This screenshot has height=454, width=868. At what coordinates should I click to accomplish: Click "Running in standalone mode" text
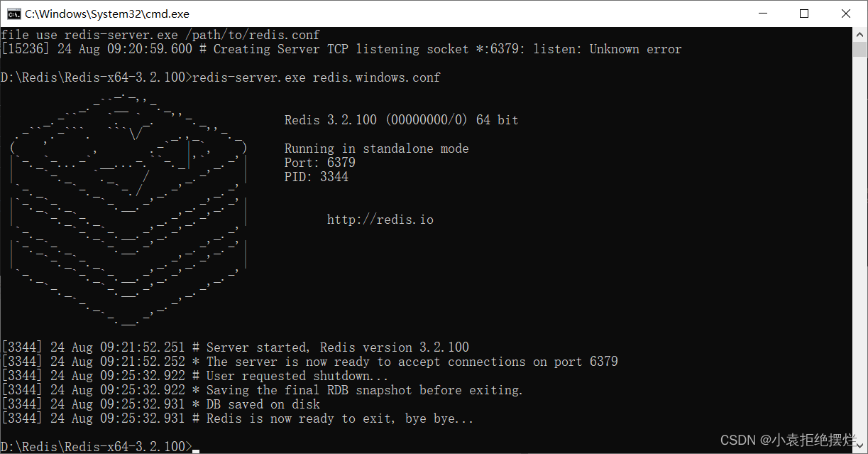377,148
